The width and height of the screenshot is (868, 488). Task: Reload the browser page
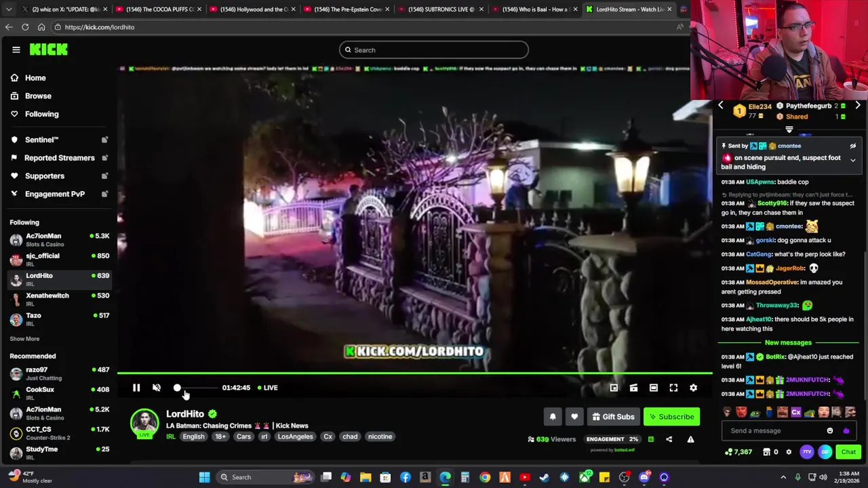25,27
